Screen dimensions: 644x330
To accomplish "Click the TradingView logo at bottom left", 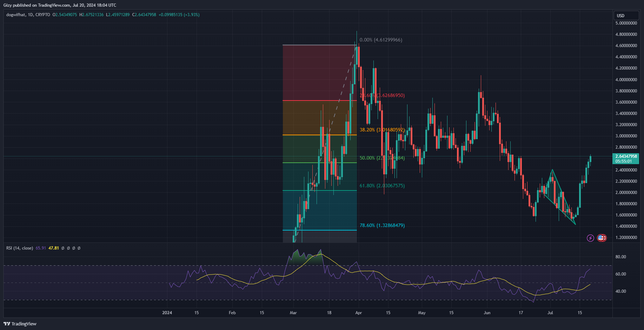I will click(x=20, y=324).
